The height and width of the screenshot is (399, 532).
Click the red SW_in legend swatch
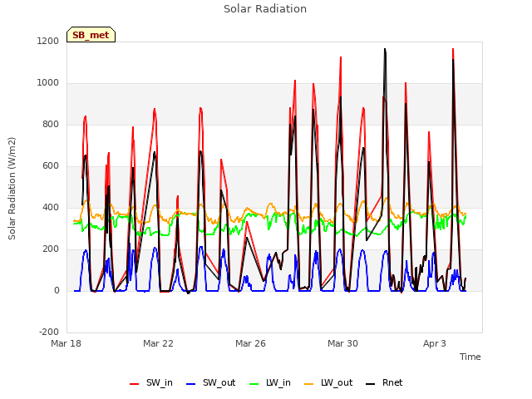click(x=135, y=384)
